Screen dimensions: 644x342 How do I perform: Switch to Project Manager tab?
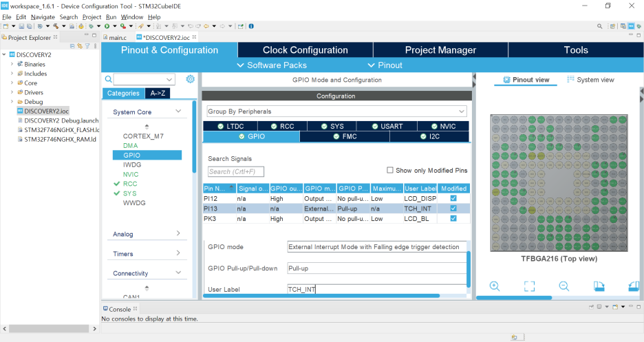point(440,50)
